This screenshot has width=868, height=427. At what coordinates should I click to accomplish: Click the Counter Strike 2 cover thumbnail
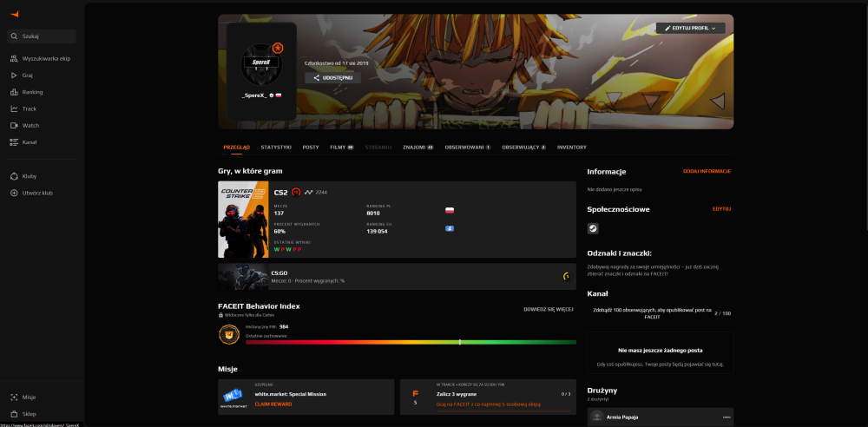[x=243, y=220]
